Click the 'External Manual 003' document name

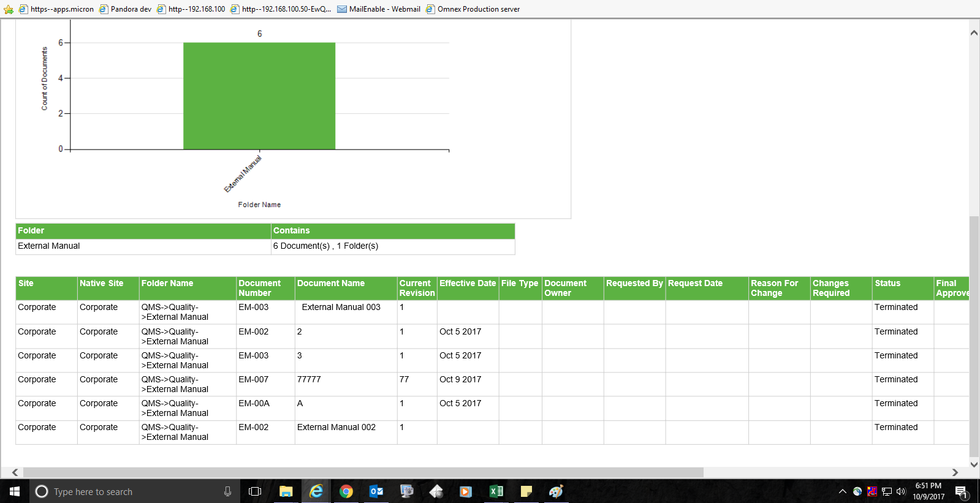tap(341, 307)
